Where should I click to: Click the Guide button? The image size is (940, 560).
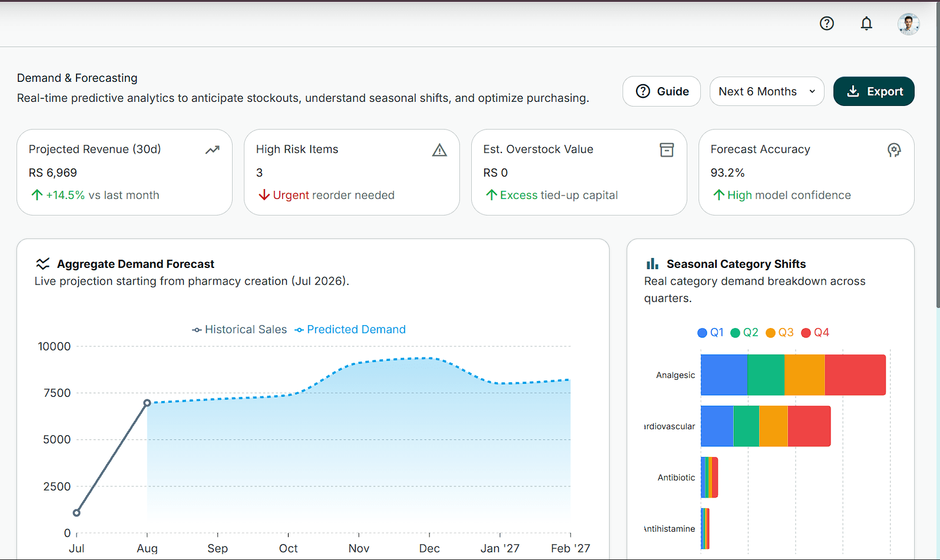click(x=661, y=91)
